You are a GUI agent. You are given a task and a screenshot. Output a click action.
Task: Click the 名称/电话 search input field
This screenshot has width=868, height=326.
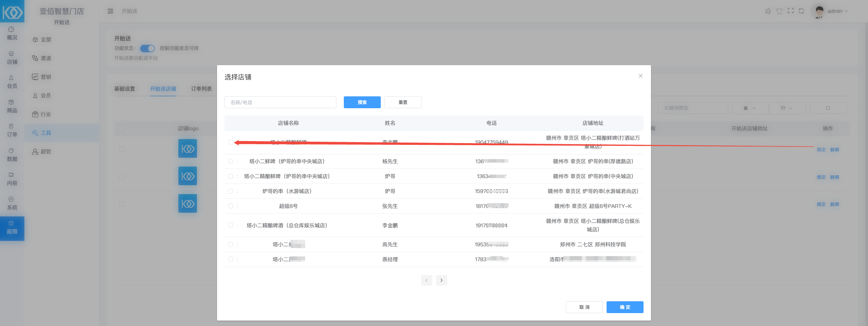(280, 102)
